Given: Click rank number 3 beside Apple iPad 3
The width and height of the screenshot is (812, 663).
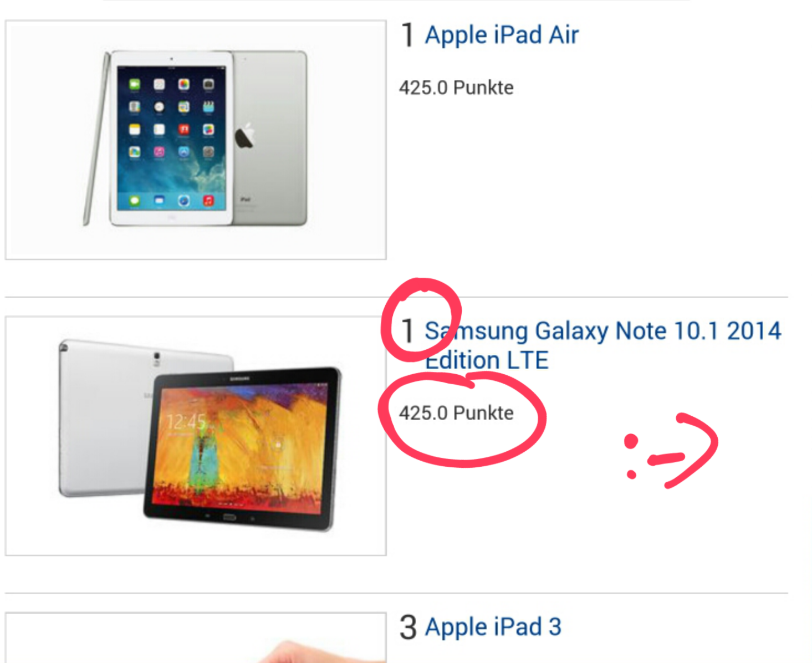Looking at the screenshot, I should (x=408, y=627).
